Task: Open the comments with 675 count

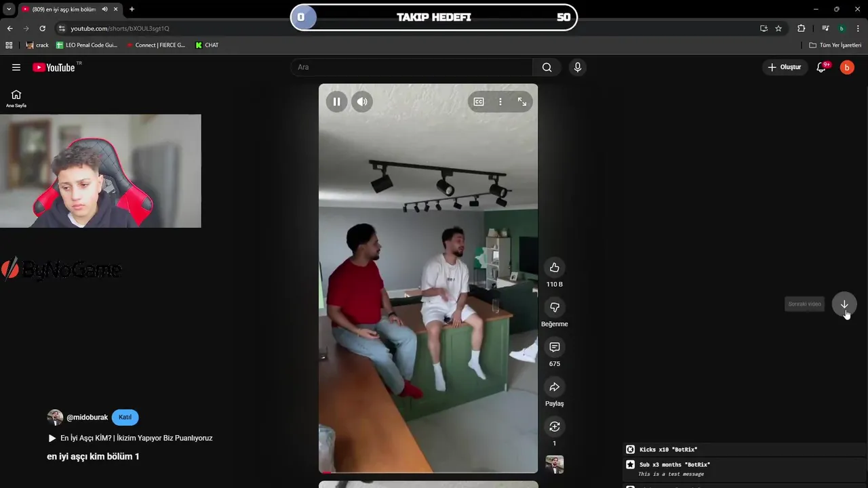Action: coord(555,347)
